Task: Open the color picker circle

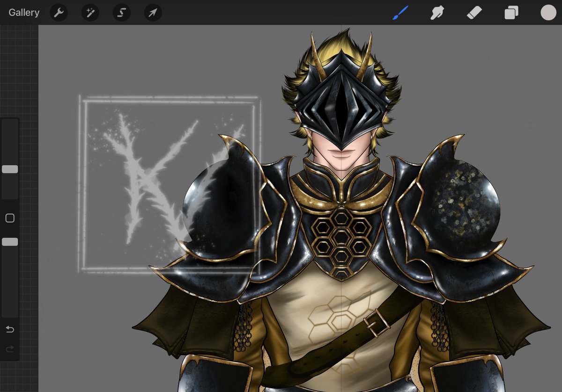Action: pos(548,13)
